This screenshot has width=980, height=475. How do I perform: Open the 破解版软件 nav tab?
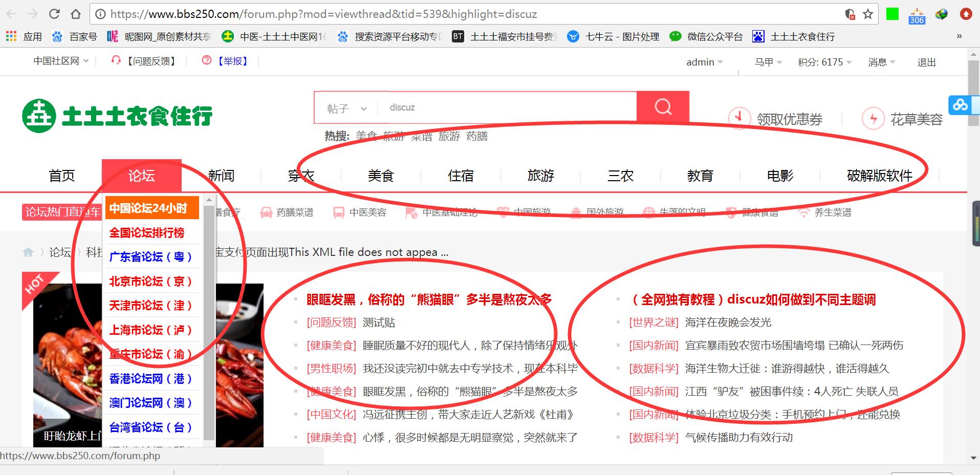click(880, 176)
